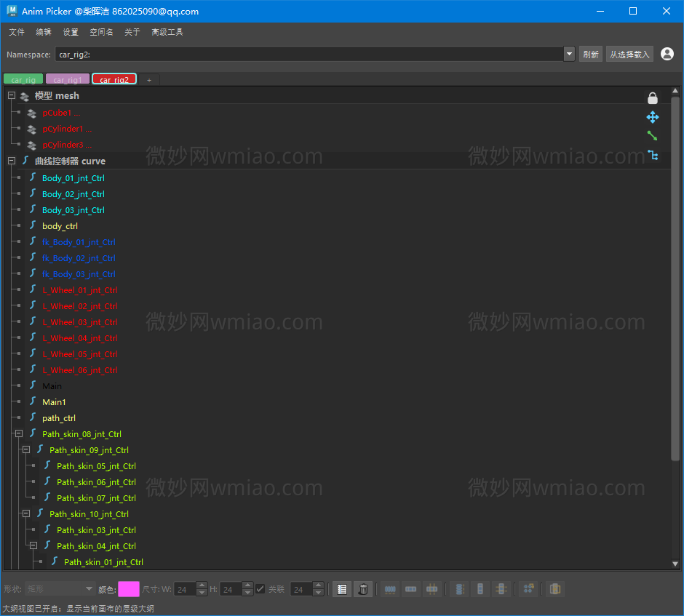Click the horizontal center align icon
The image size is (684, 616).
click(432, 589)
